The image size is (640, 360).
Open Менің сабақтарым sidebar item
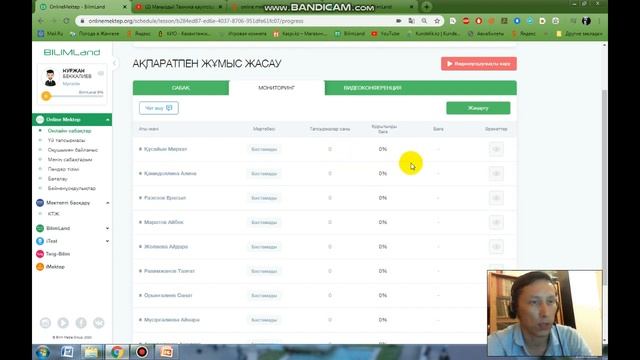click(70, 160)
